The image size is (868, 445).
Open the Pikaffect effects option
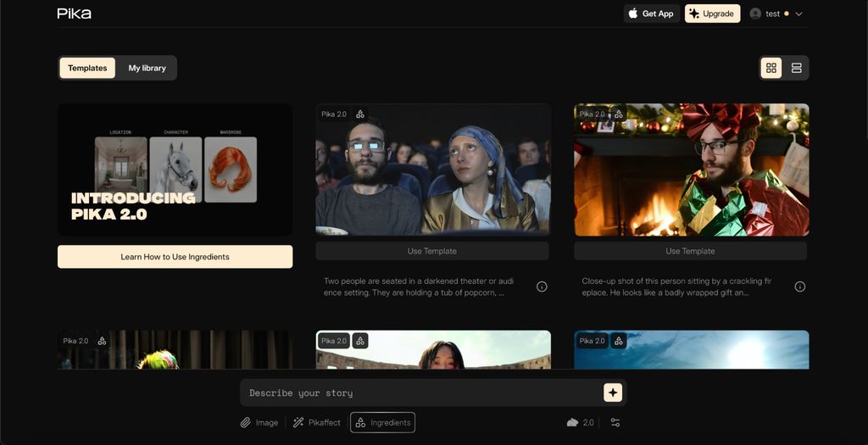pos(317,422)
